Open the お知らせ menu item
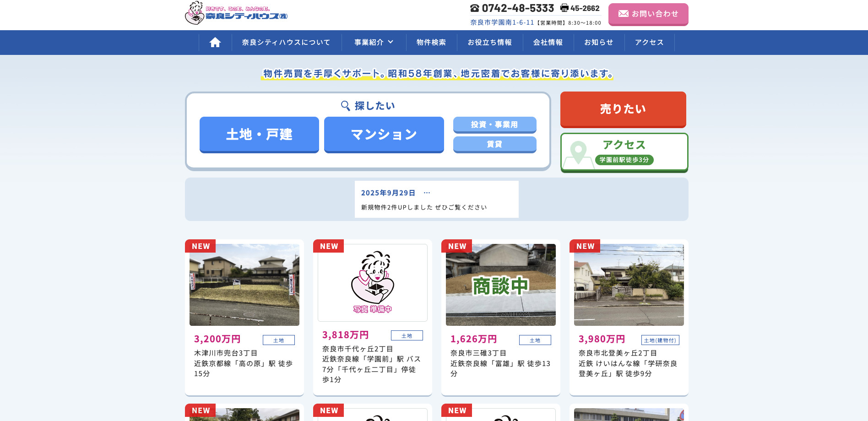The width and height of the screenshot is (868, 421). (599, 42)
